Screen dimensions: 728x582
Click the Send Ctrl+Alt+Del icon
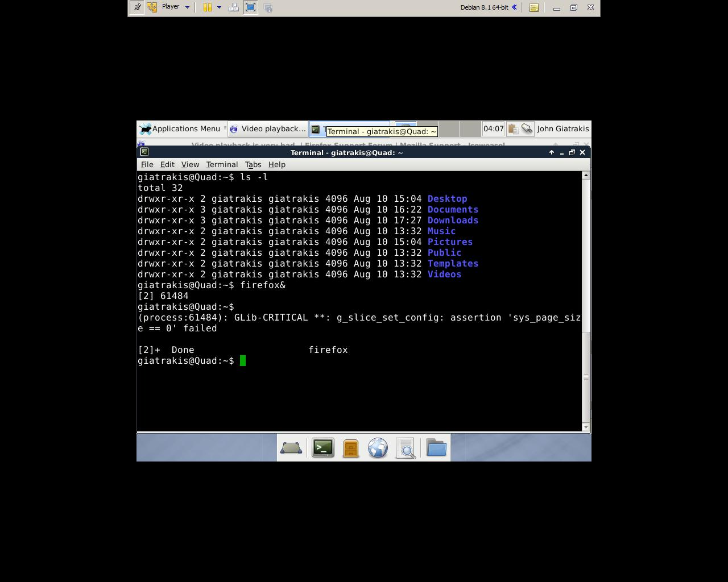coord(234,7)
